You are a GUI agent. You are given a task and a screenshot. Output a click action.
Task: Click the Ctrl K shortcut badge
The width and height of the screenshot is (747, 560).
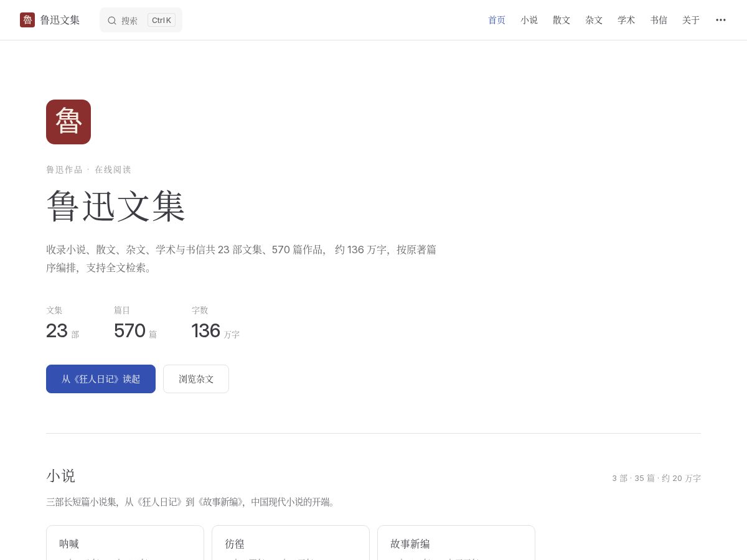[161, 20]
